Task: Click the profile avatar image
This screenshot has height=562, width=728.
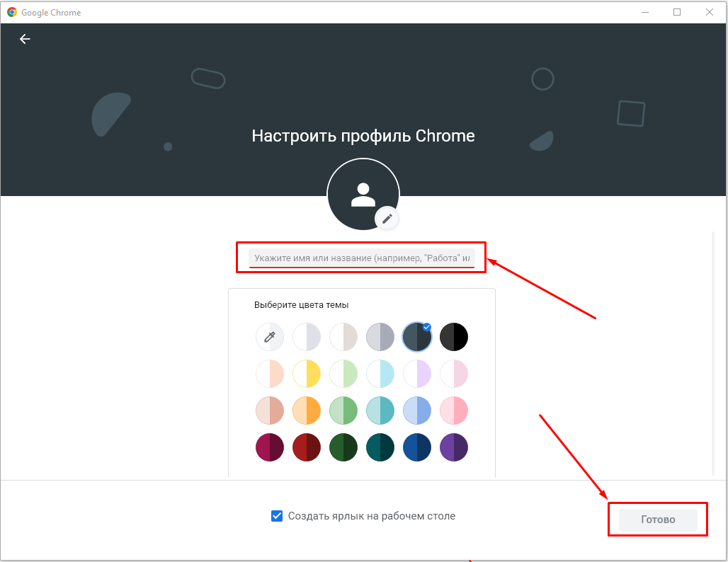Action: (363, 195)
